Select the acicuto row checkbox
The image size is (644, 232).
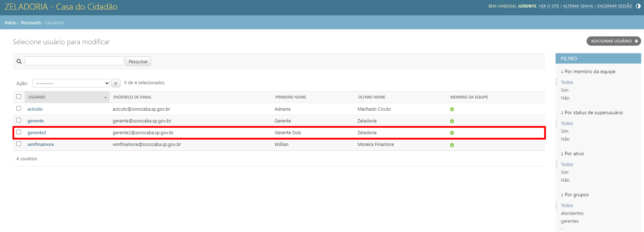(x=19, y=109)
